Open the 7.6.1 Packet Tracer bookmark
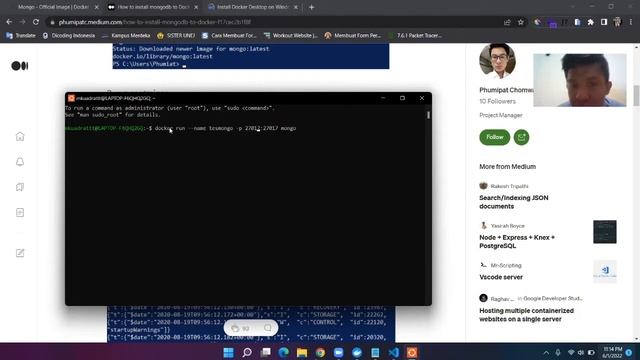The width and height of the screenshot is (640, 360). tap(415, 36)
